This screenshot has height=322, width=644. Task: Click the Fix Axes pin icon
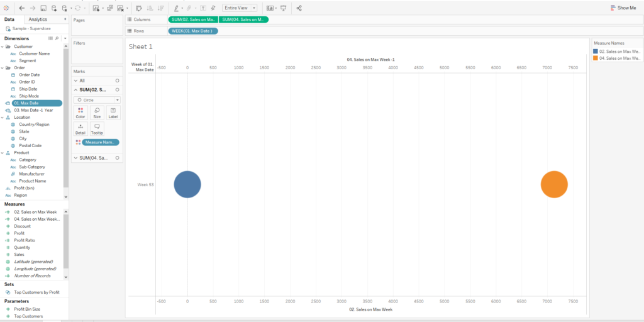(x=213, y=8)
